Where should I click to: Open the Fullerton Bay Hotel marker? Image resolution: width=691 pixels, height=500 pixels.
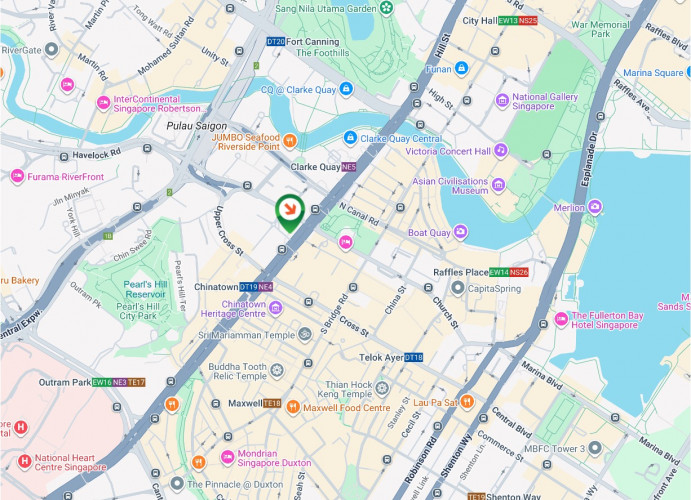[561, 320]
